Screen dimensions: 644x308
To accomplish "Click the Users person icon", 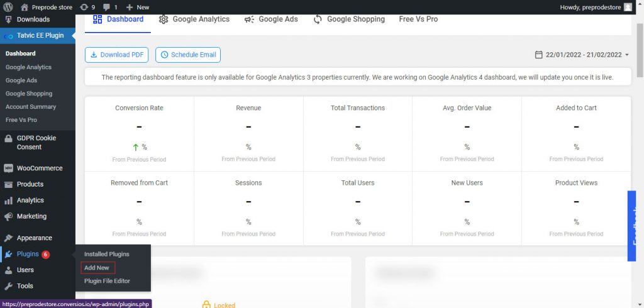I will pyautogui.click(x=8, y=270).
